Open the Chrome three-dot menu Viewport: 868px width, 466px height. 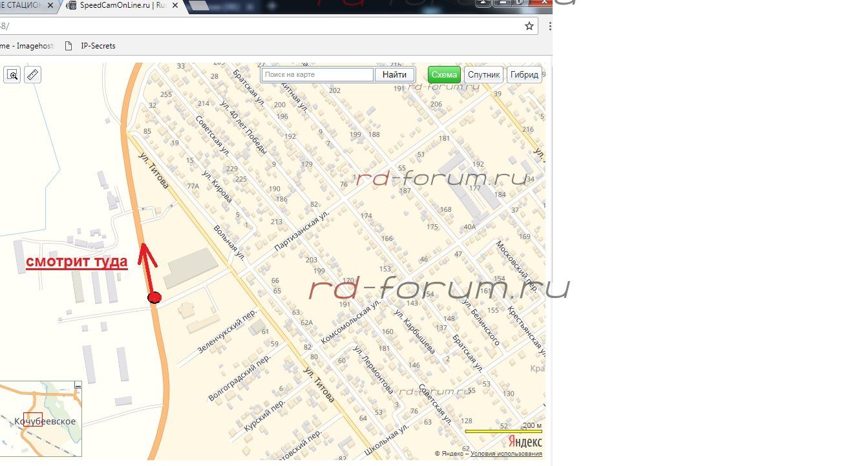(x=549, y=26)
